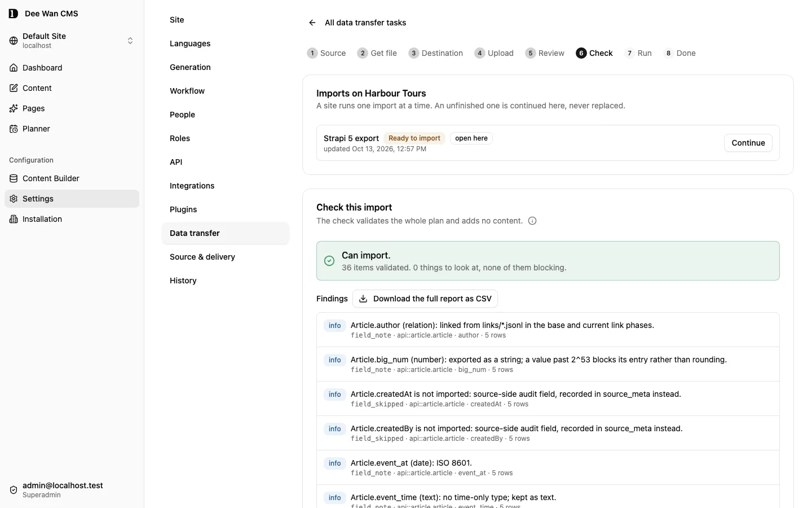
Task: Expand the Default Site switcher chevrons
Action: point(130,41)
